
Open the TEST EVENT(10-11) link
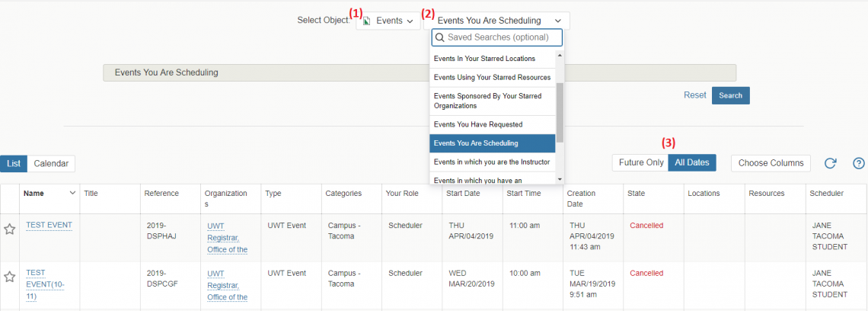tap(46, 285)
